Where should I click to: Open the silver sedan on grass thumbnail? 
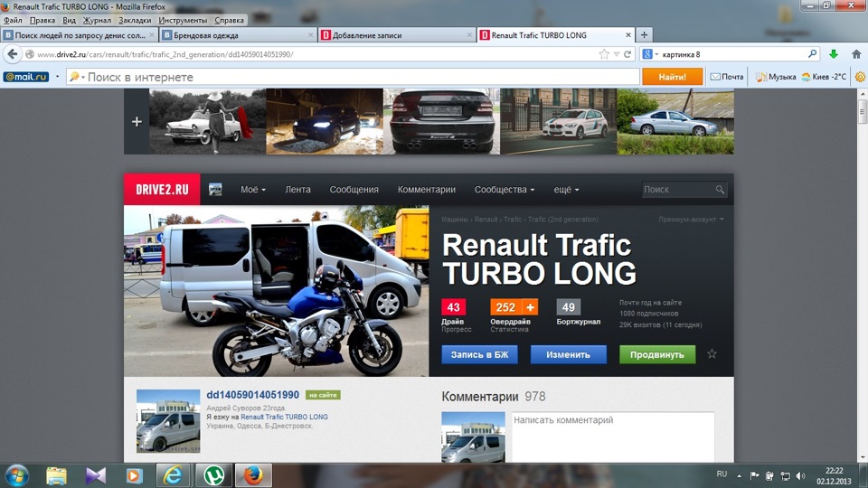coord(675,122)
